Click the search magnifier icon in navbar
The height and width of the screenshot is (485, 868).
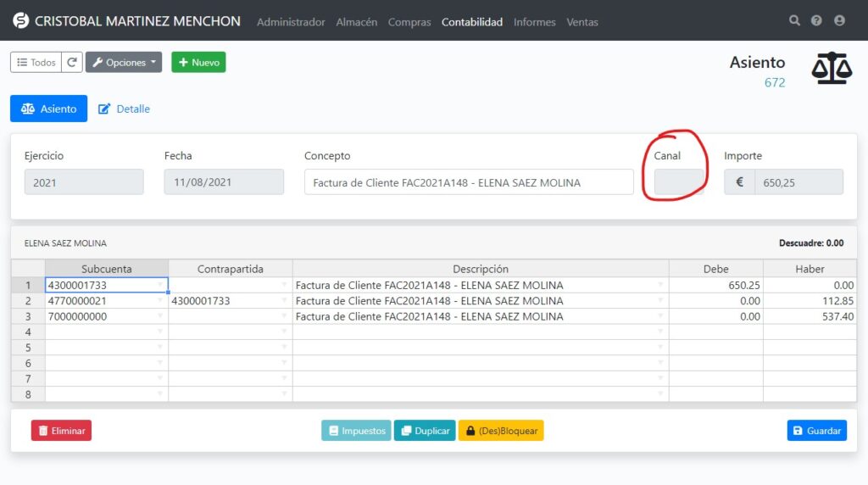pyautogui.click(x=794, y=21)
